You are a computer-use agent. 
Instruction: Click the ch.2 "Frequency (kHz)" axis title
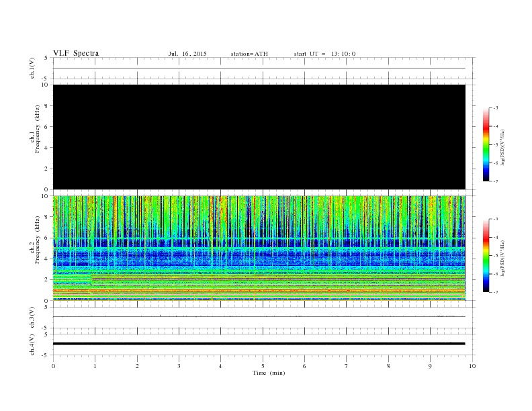pos(38,240)
